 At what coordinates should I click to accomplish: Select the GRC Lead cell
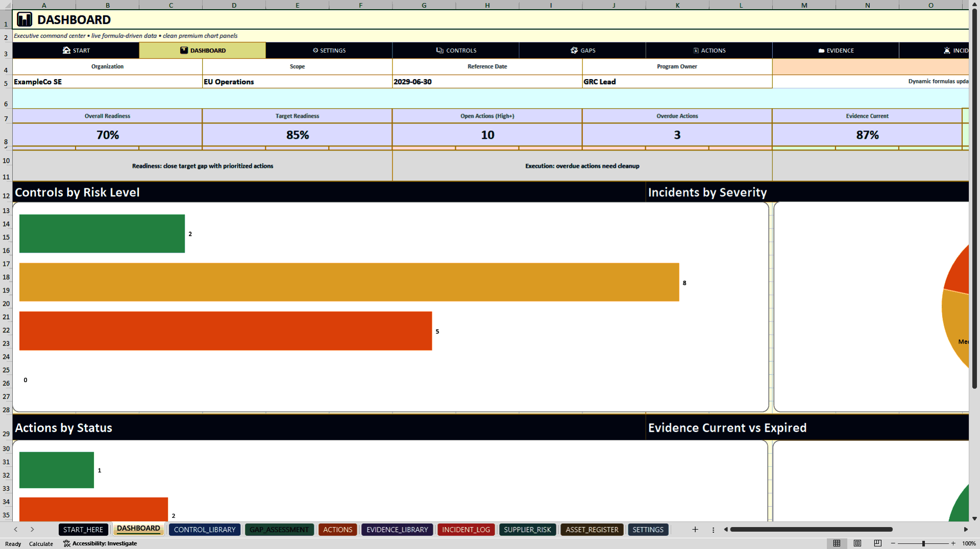click(677, 82)
